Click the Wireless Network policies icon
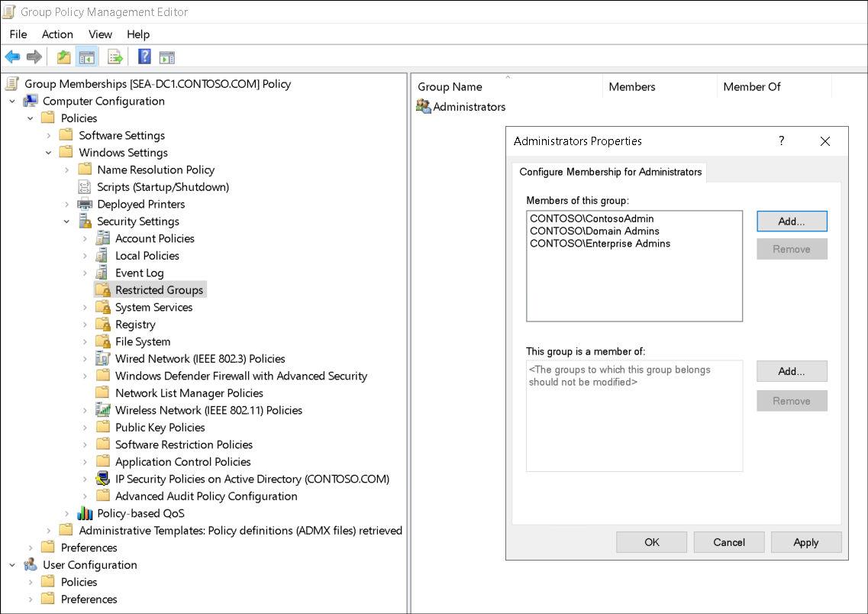The height and width of the screenshot is (614, 868). coord(103,409)
